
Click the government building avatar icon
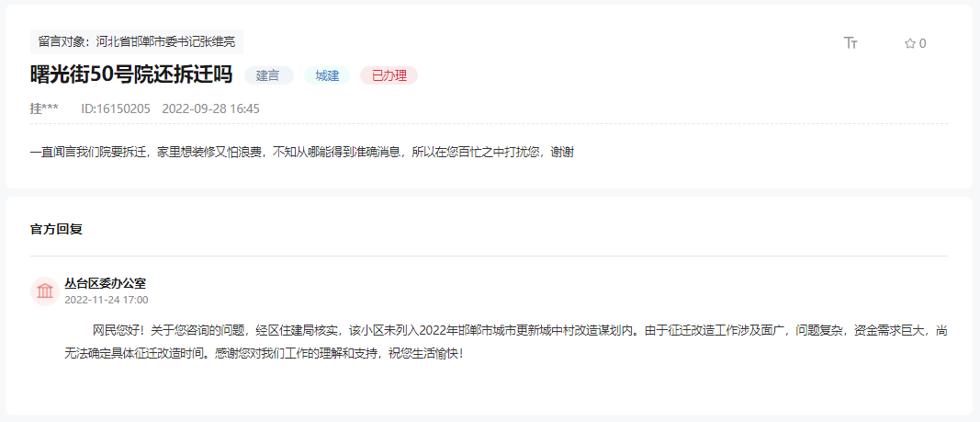coord(45,291)
